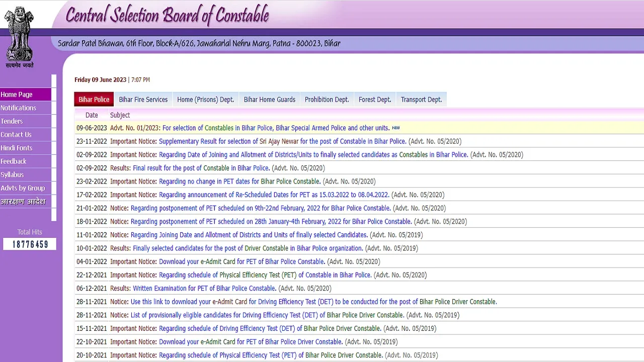Open Advt. No. 01/2023 Constables selection link

[276, 128]
